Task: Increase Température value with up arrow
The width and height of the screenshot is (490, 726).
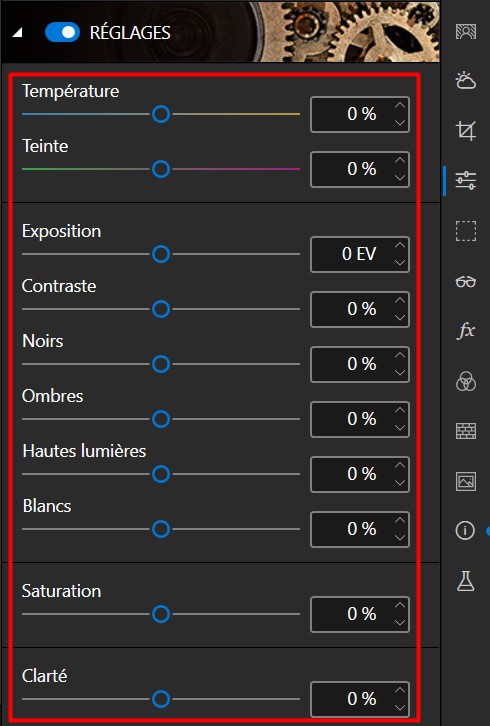Action: pos(400,106)
